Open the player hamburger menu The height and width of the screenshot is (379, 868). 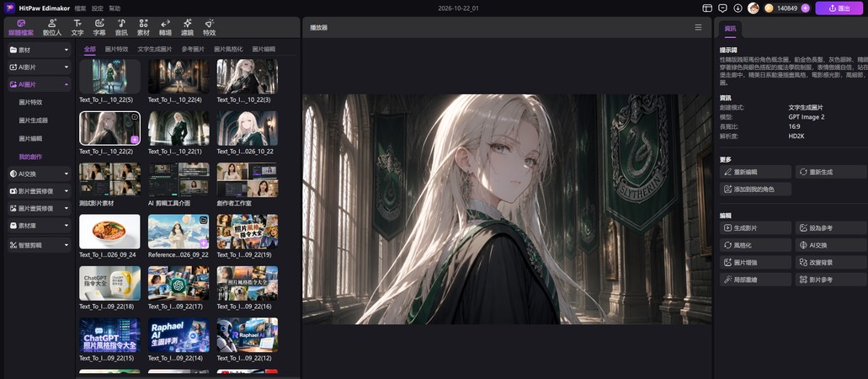tap(698, 27)
